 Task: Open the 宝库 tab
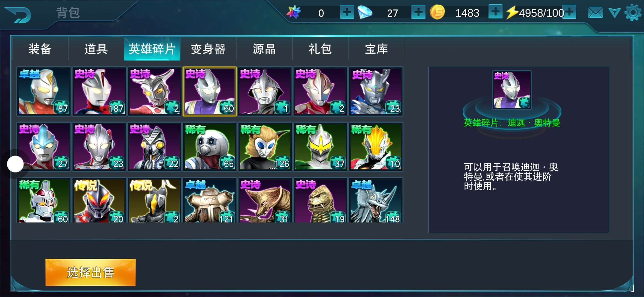(376, 49)
